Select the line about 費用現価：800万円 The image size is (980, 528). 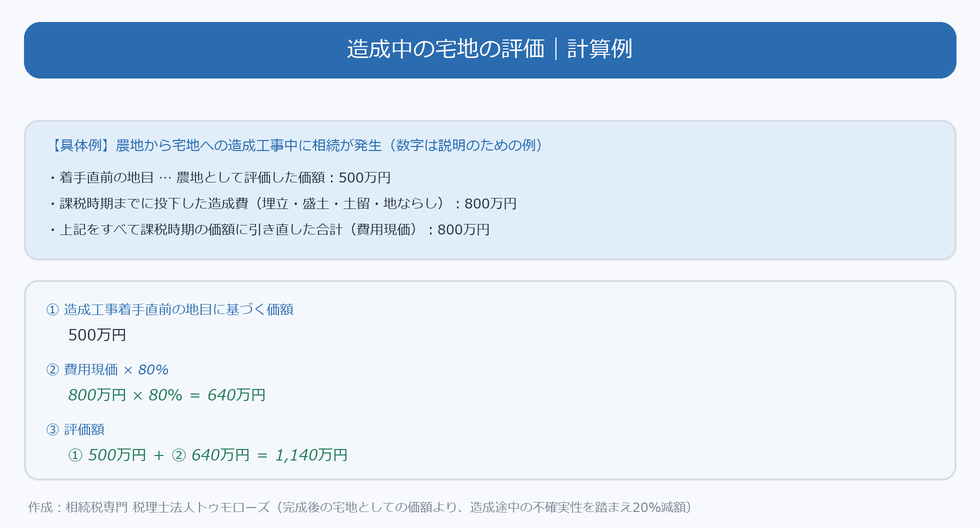click(269, 230)
